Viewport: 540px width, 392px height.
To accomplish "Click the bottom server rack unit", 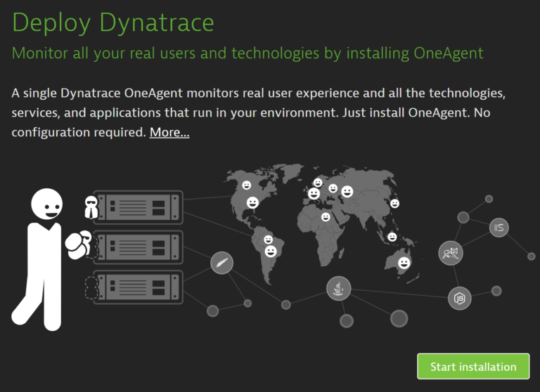I will (139, 286).
